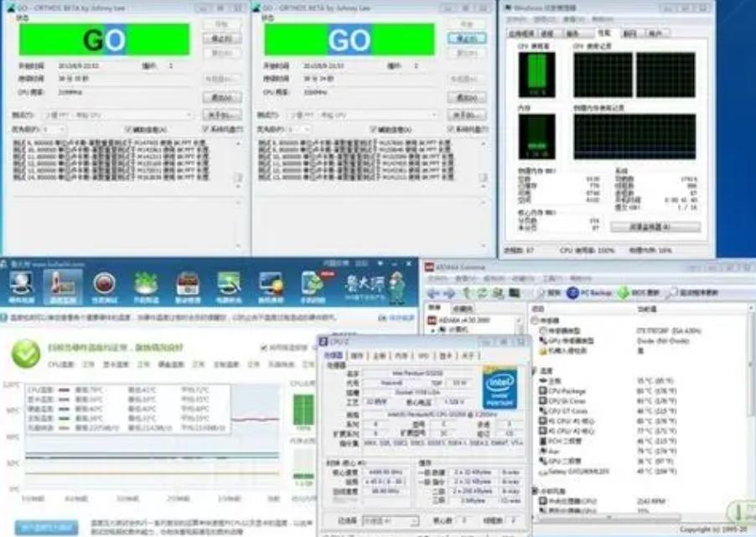Click the Windows Task Manager title bar icon
This screenshot has width=756, height=537.
point(507,8)
